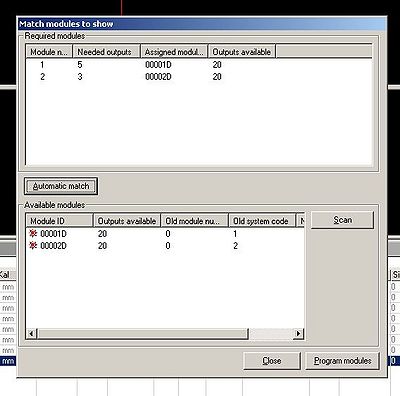Sort by Assigned module column header
400x396 pixels.
(x=174, y=52)
